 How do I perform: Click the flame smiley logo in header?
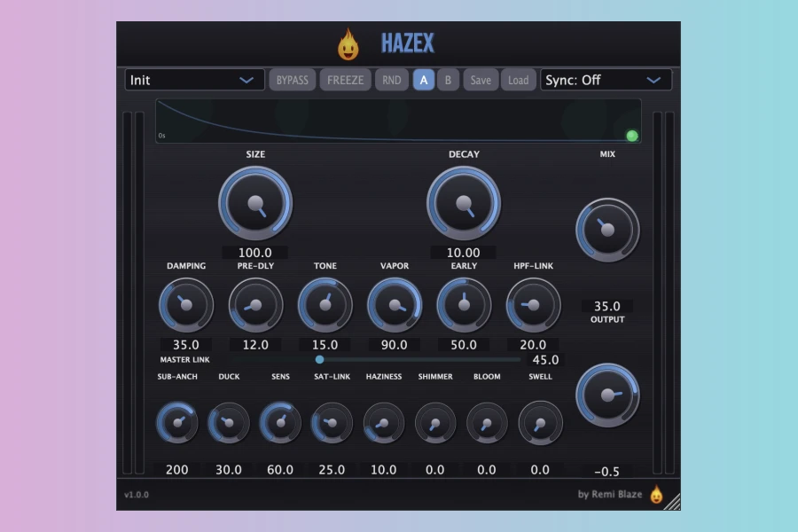(x=348, y=44)
